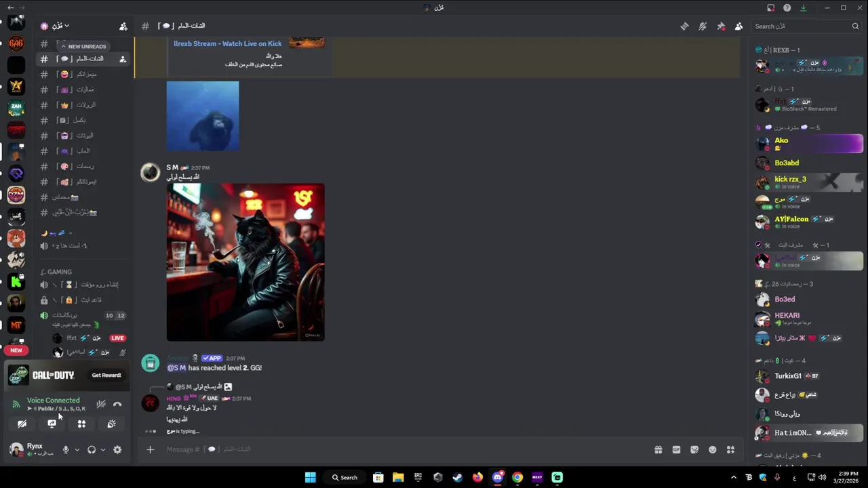Open the GIF picker
The height and width of the screenshot is (488, 868).
pyautogui.click(x=676, y=449)
